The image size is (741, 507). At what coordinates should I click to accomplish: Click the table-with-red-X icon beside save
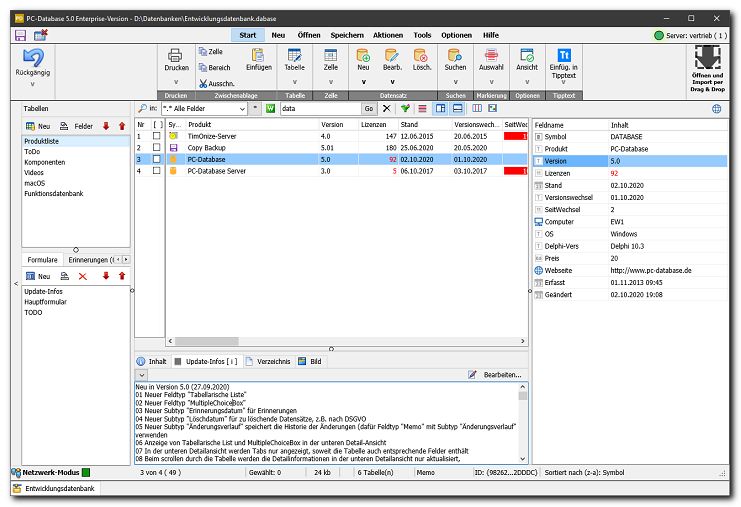[41, 35]
